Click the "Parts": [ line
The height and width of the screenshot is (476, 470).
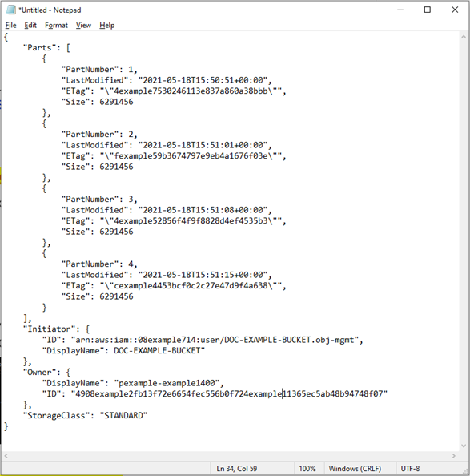point(46,47)
